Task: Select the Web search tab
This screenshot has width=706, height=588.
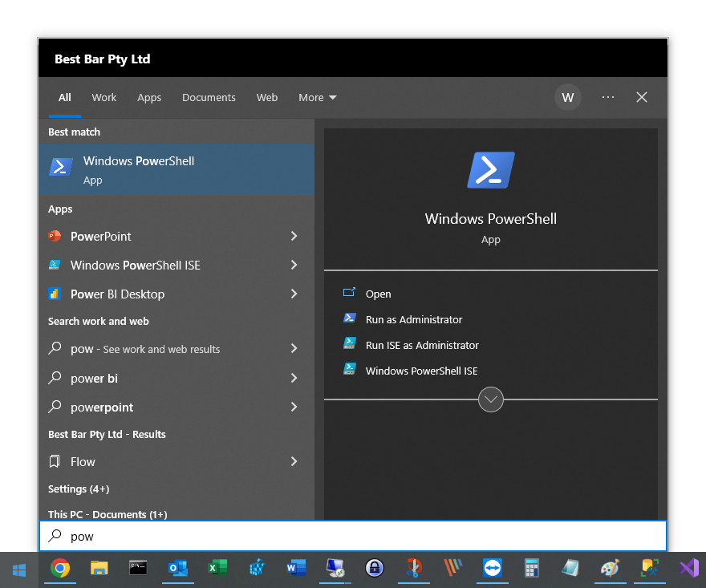Action: tap(267, 97)
